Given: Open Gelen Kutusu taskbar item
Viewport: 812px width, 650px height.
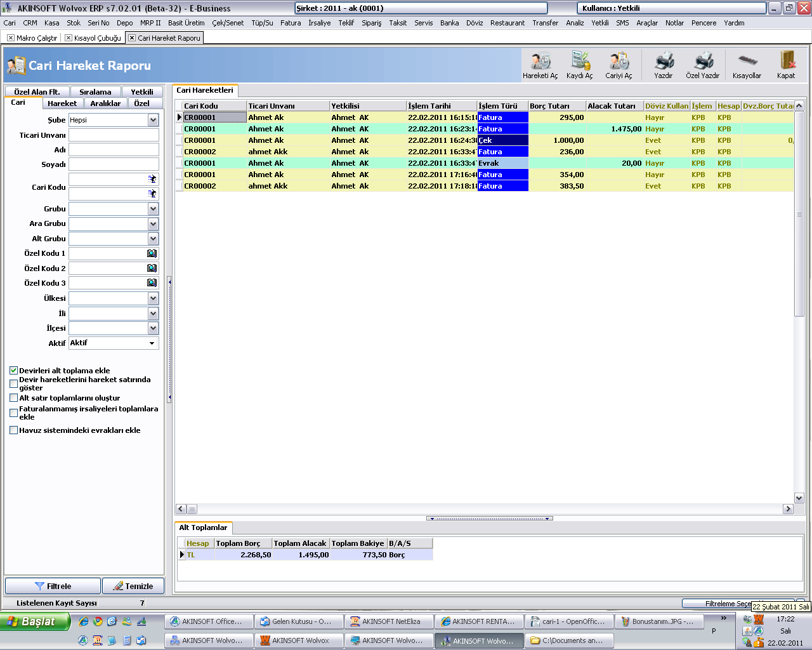Looking at the screenshot, I should point(299,621).
